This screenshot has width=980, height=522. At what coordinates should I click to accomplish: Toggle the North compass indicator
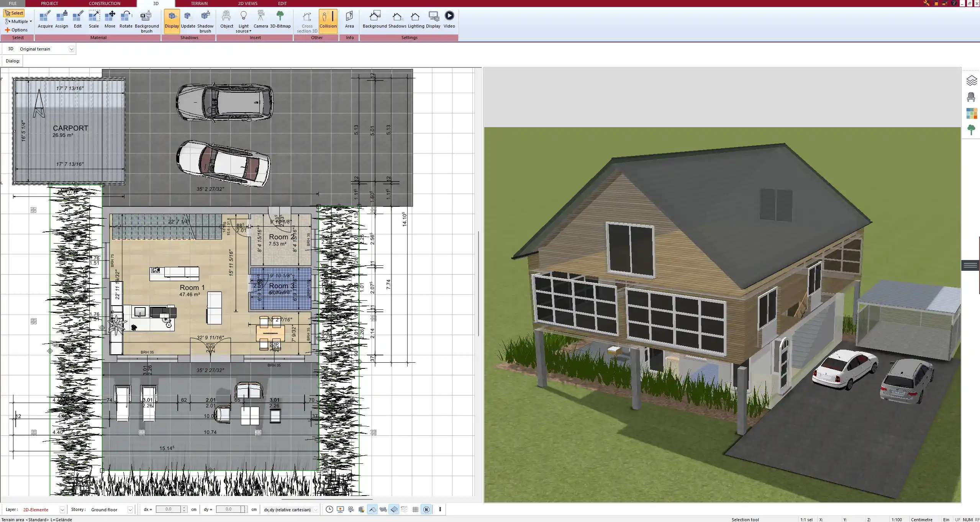click(426, 509)
